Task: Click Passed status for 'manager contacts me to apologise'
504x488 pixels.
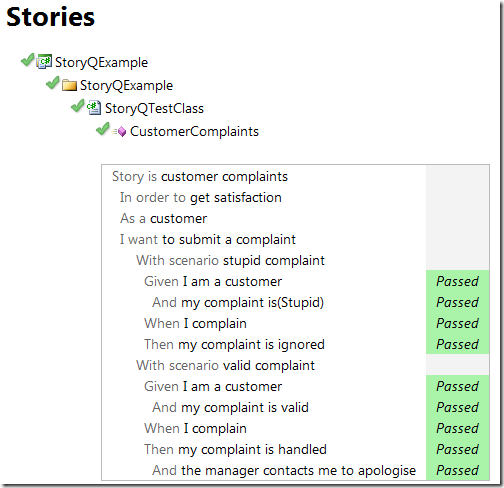Action: (457, 470)
